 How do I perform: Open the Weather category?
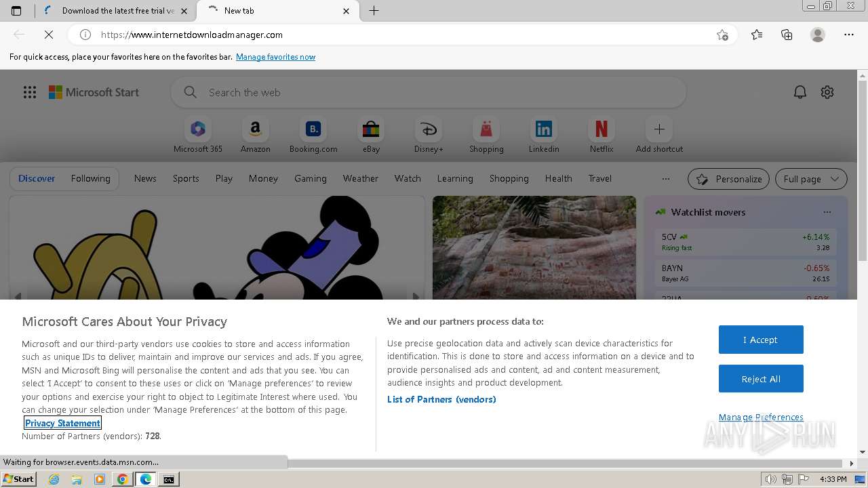click(361, 178)
